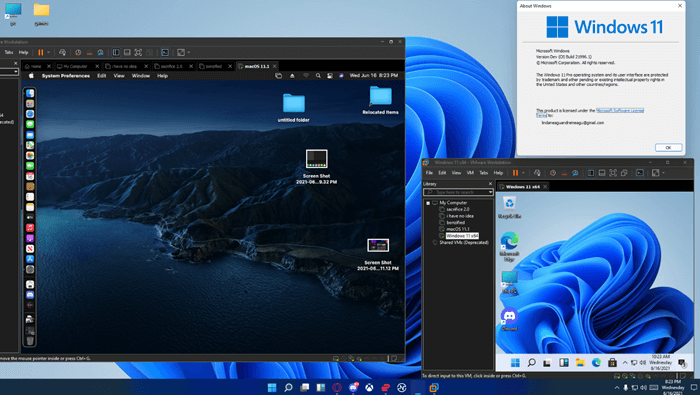Toggle thumbnail bar in macOS VMware toolbar
Image resolution: width=700 pixels, height=395 pixels.
(x=127, y=52)
